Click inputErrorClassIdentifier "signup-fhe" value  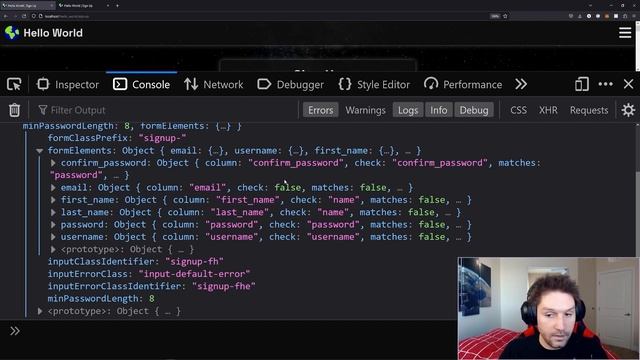tap(224, 286)
